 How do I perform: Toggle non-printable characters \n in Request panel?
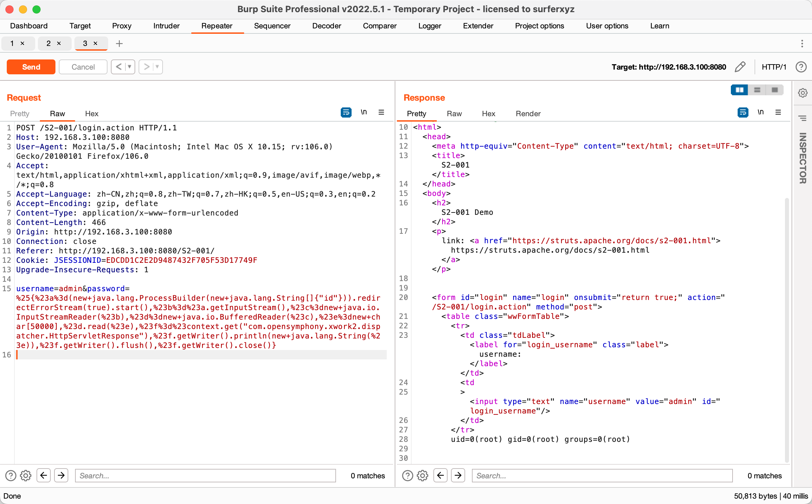click(364, 112)
